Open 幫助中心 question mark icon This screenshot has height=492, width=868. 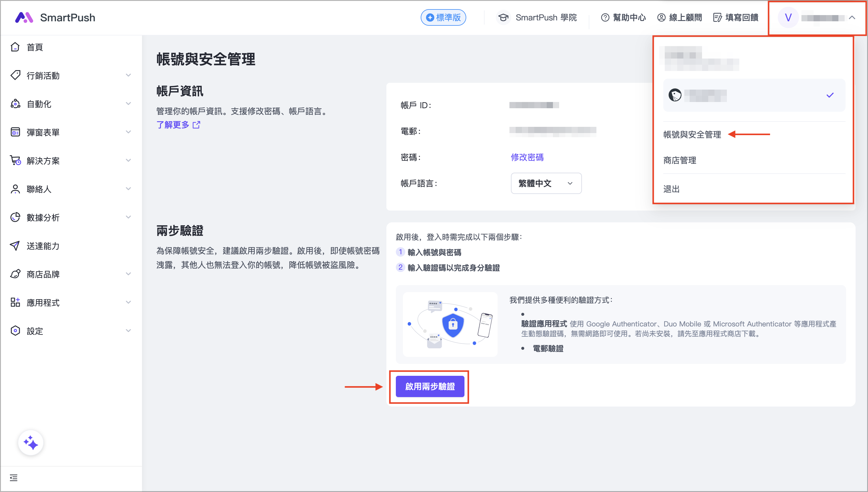(x=605, y=17)
